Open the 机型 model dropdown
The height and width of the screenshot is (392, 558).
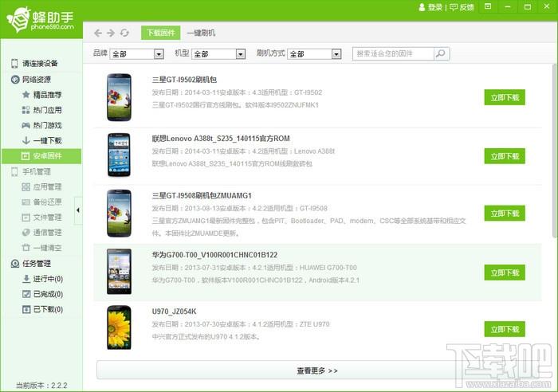pos(218,54)
